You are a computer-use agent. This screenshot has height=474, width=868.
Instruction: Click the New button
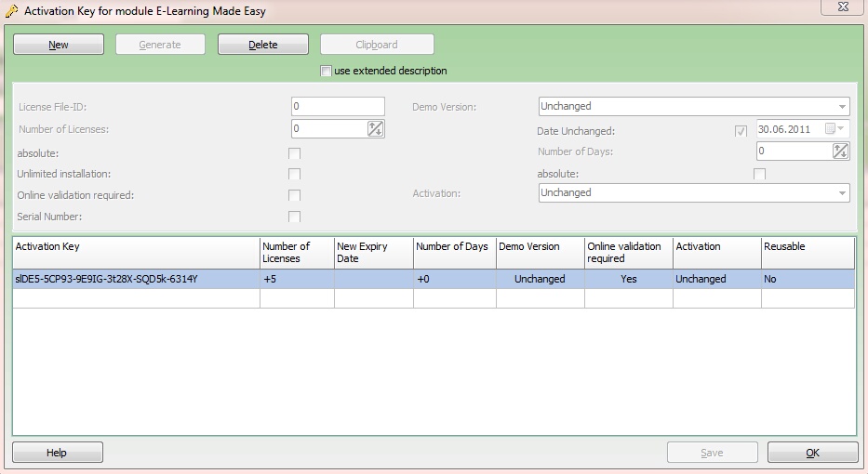coord(59,45)
